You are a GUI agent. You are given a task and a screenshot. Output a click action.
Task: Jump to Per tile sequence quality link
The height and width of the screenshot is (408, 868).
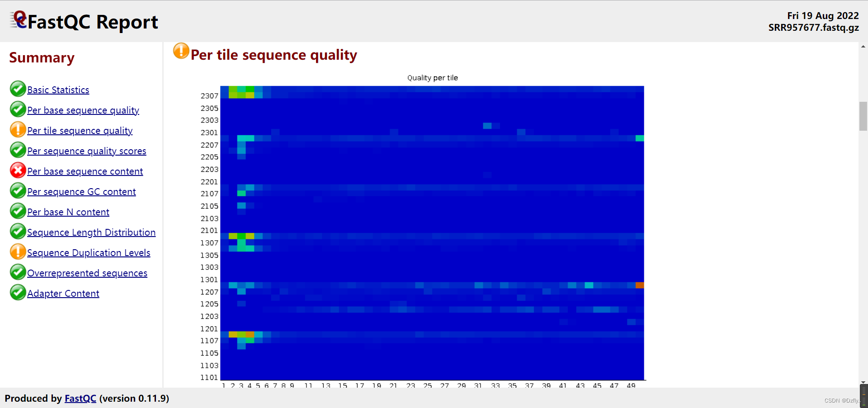(x=80, y=131)
